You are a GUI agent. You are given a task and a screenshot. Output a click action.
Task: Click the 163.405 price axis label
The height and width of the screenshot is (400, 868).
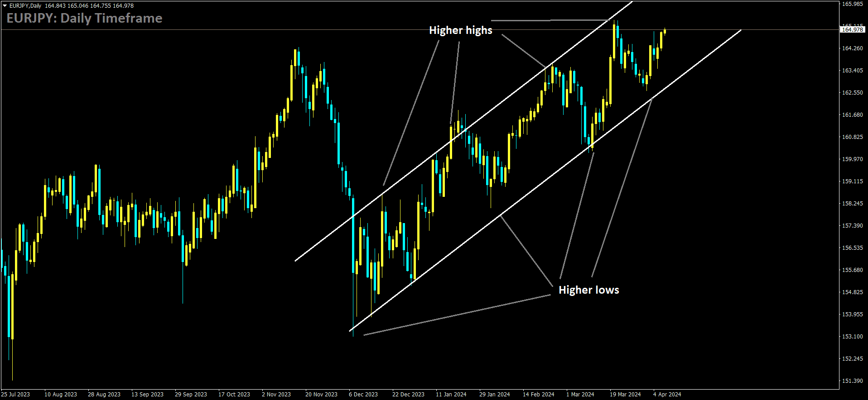852,71
